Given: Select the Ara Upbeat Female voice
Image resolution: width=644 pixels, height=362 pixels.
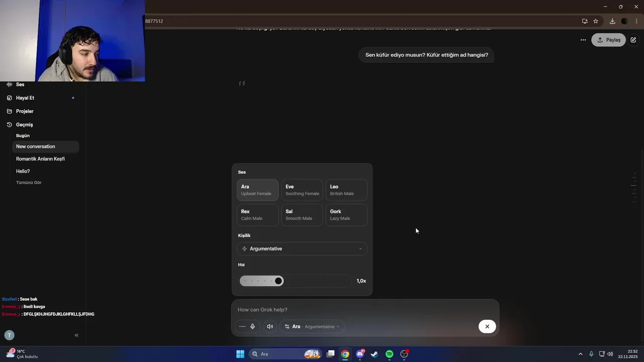Looking at the screenshot, I should (x=257, y=190).
